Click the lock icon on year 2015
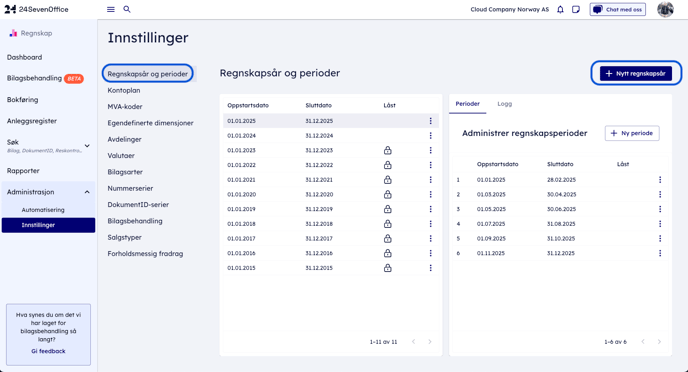688x372 pixels. coord(387,268)
